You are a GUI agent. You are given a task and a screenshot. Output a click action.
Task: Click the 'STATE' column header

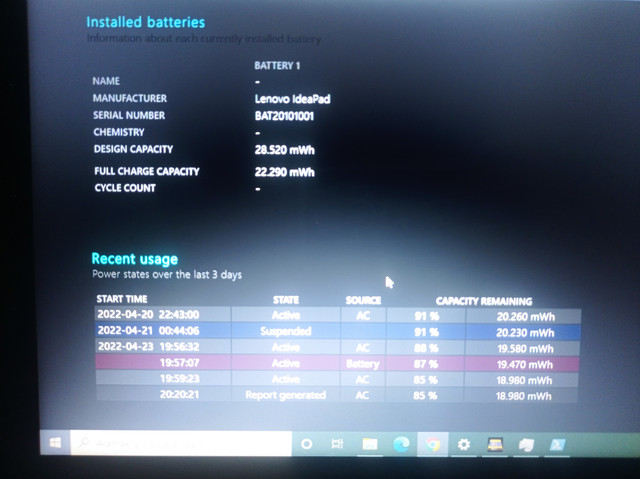click(x=286, y=300)
